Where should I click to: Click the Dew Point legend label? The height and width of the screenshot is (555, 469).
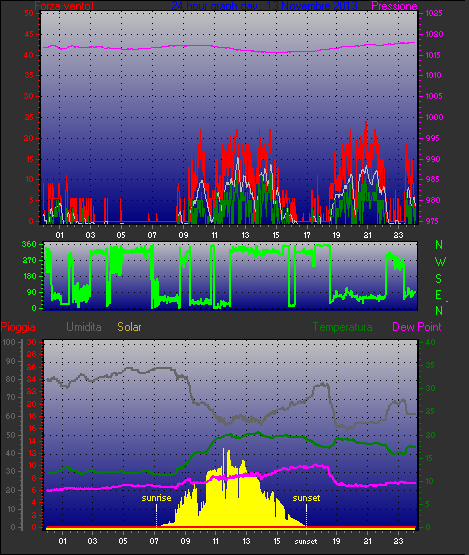(x=417, y=327)
